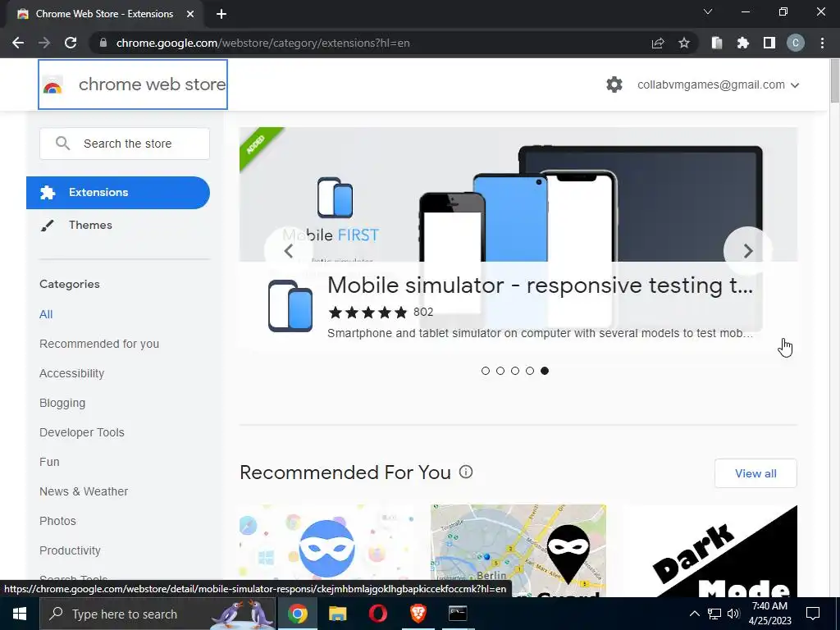The width and height of the screenshot is (840, 630).
Task: Open File Explorer from taskbar
Action: click(x=337, y=614)
